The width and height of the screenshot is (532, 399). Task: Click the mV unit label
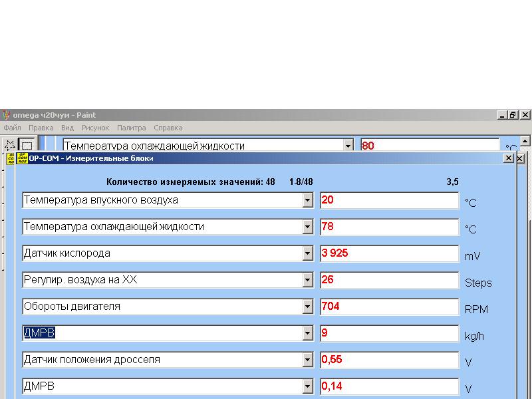(x=472, y=256)
